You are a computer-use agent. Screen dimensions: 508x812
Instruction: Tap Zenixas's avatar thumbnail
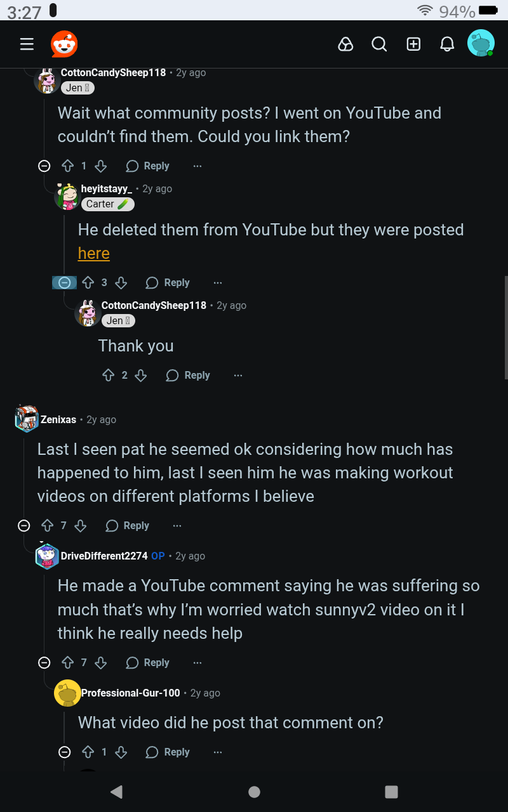point(27,419)
